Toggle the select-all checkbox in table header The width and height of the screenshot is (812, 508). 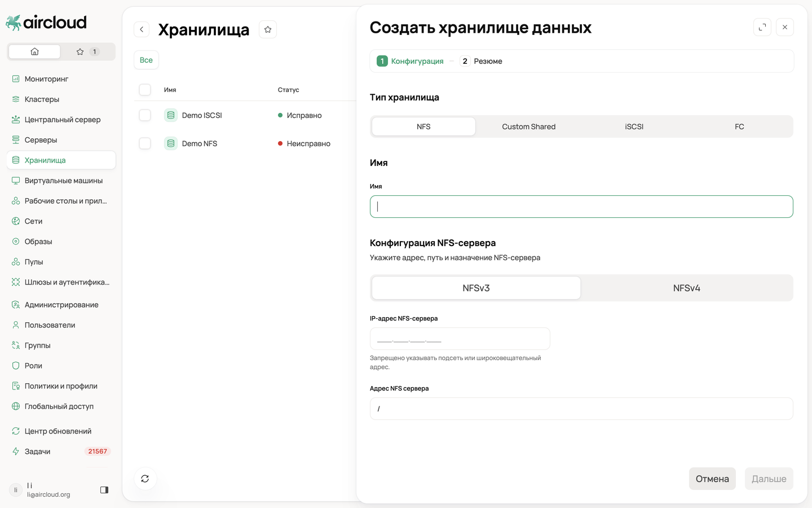coord(145,90)
